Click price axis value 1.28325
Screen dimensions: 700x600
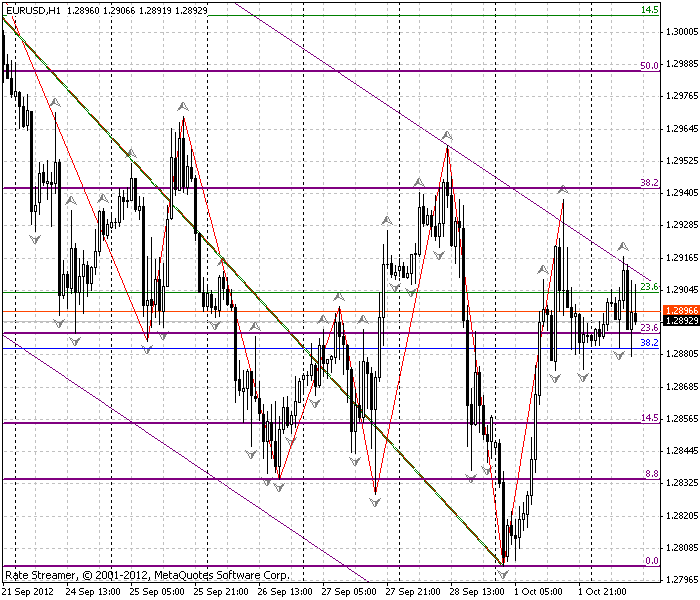tap(682, 483)
